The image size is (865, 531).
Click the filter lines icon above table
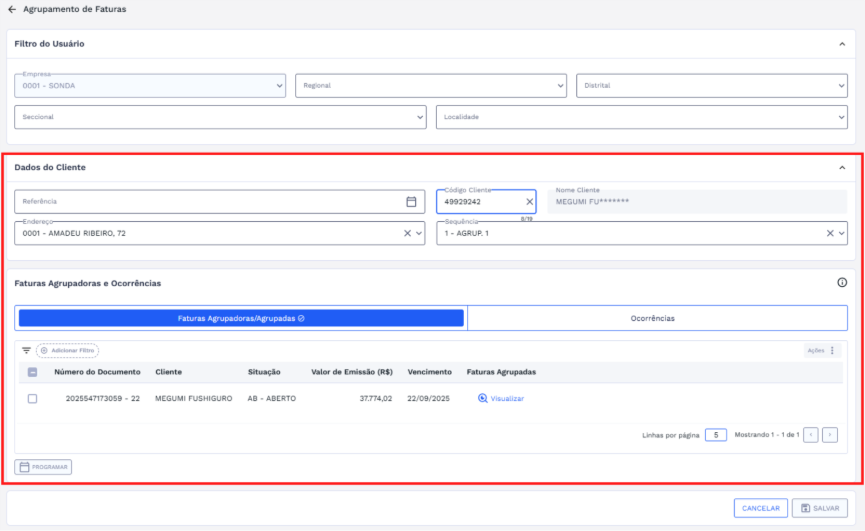(x=27, y=351)
